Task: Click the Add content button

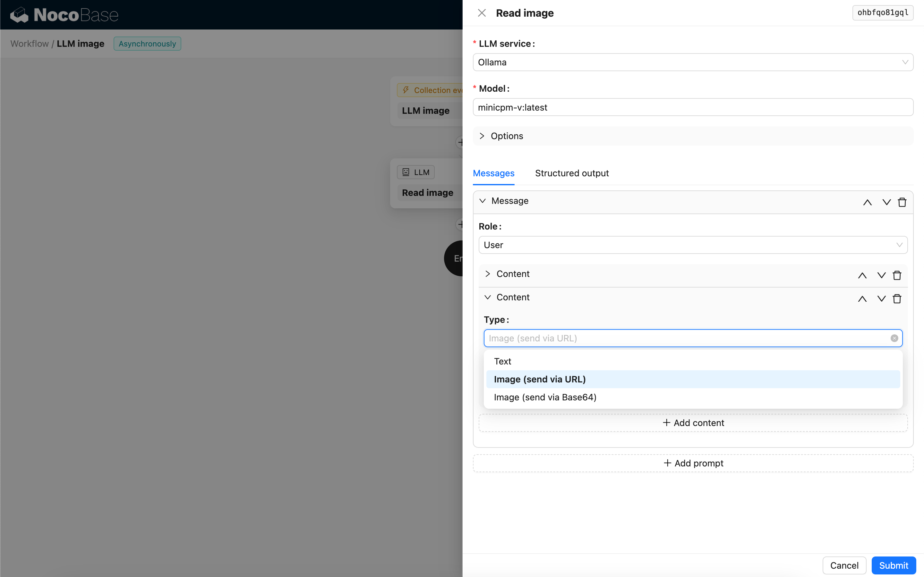Action: tap(693, 423)
